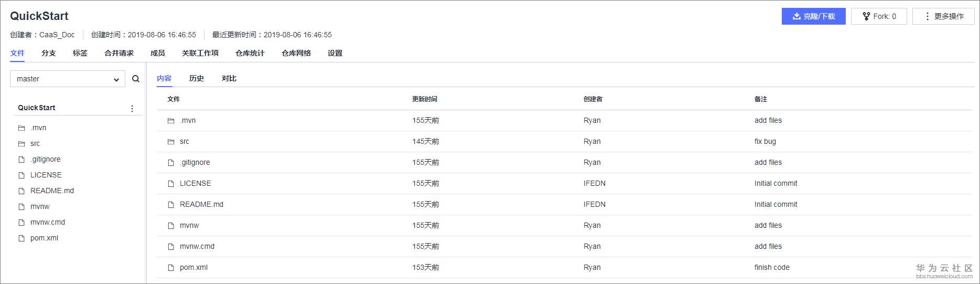980x284 pixels.
Task: Click the search magnifier icon beside branch selector
Action: pyautogui.click(x=136, y=79)
